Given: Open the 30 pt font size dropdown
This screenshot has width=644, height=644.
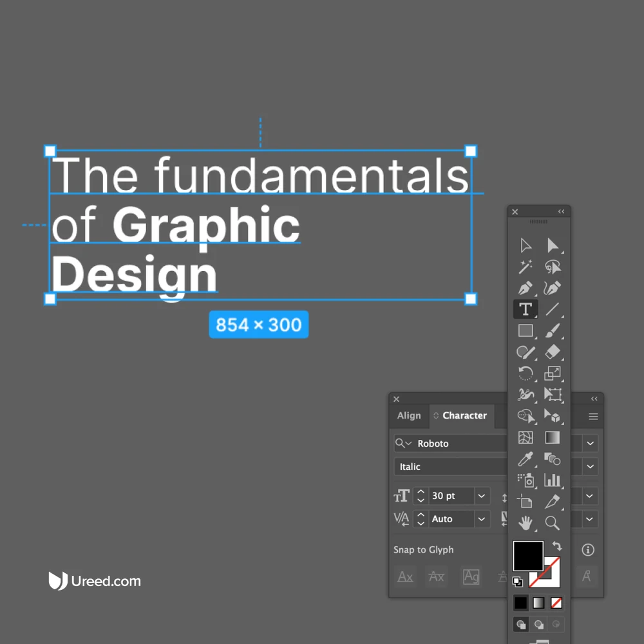Looking at the screenshot, I should point(481,496).
